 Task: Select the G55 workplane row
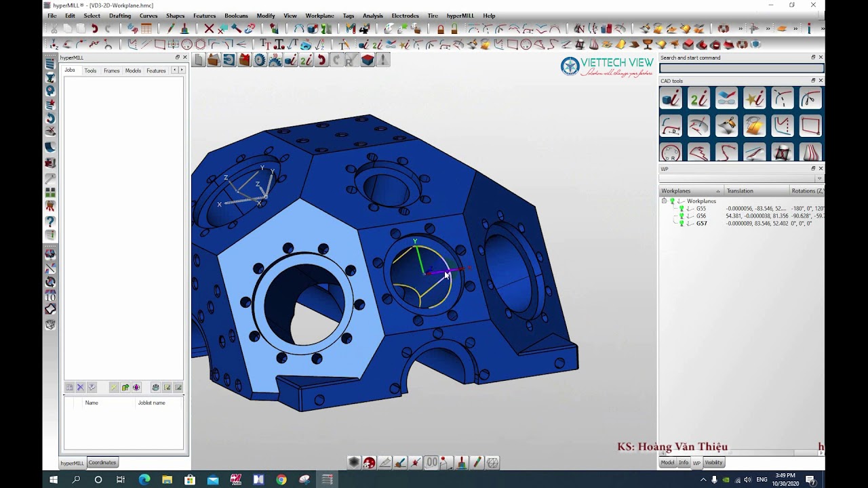coord(742,209)
